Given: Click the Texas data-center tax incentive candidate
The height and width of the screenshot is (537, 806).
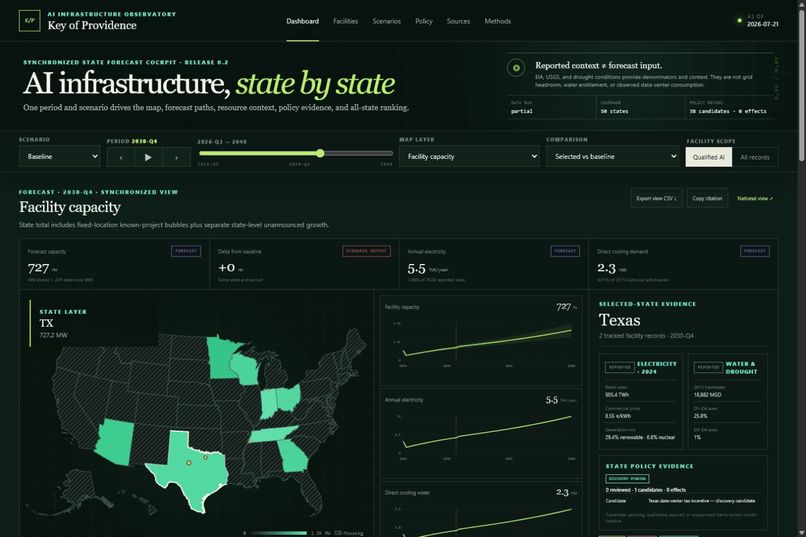Looking at the screenshot, I should click(x=701, y=501).
